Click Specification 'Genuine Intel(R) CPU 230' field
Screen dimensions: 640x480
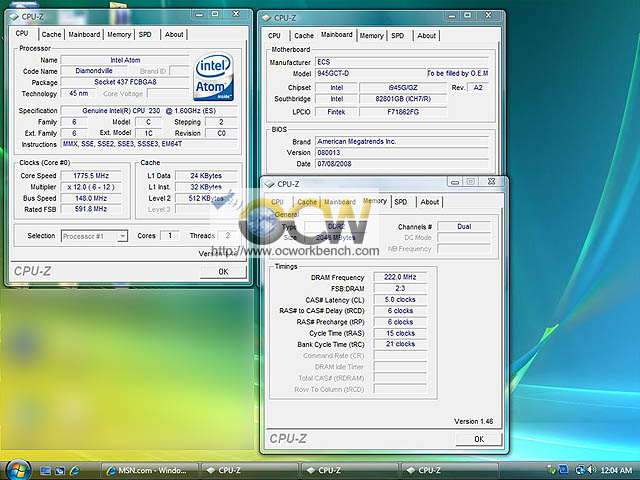(149, 111)
